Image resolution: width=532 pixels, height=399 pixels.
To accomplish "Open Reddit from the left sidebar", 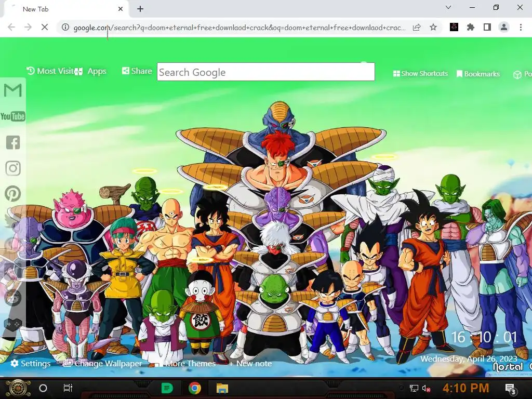I will coord(13,298).
